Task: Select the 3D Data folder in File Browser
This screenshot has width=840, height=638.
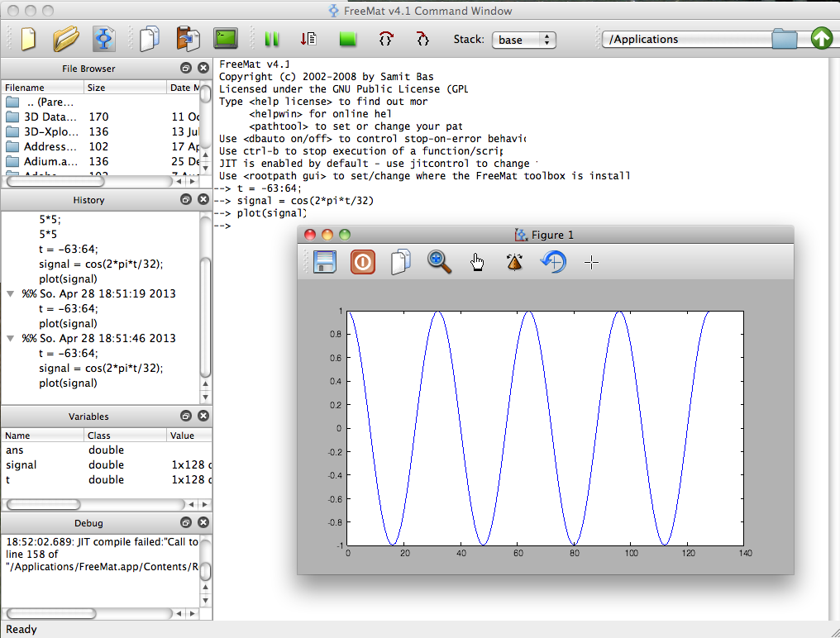Action: tap(102, 117)
